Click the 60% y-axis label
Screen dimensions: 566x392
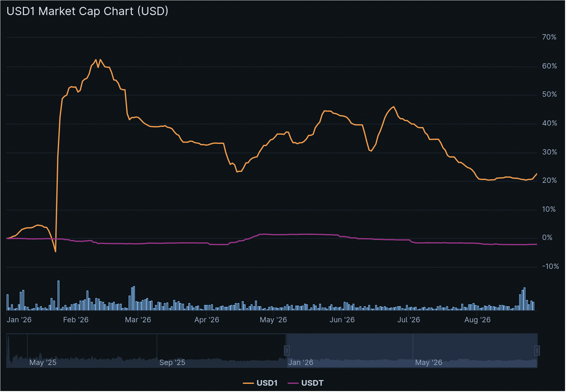(x=549, y=66)
